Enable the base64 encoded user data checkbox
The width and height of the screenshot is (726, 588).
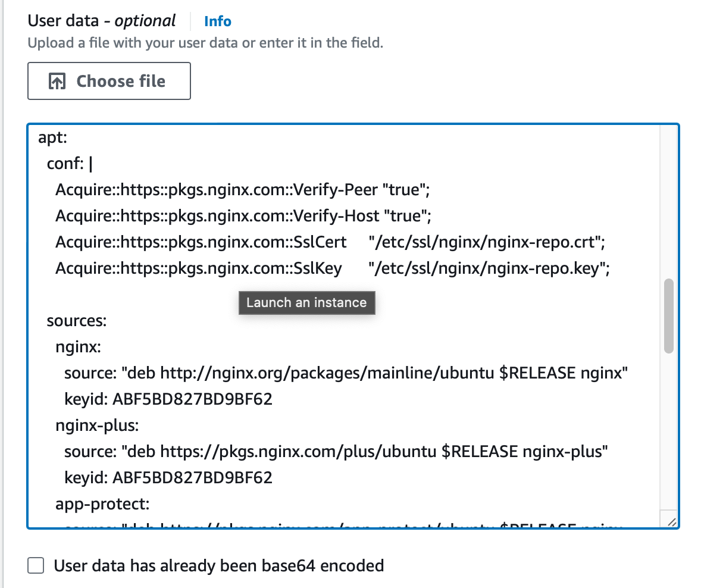(x=36, y=565)
